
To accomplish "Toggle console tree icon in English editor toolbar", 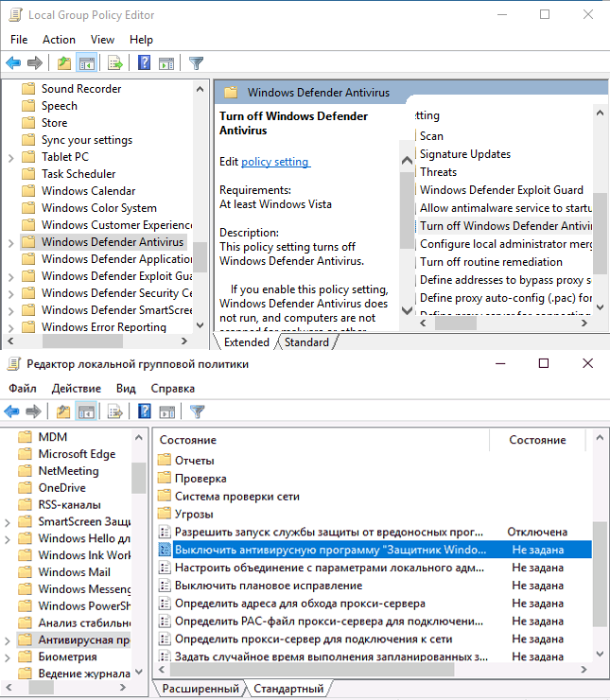I will click(87, 63).
